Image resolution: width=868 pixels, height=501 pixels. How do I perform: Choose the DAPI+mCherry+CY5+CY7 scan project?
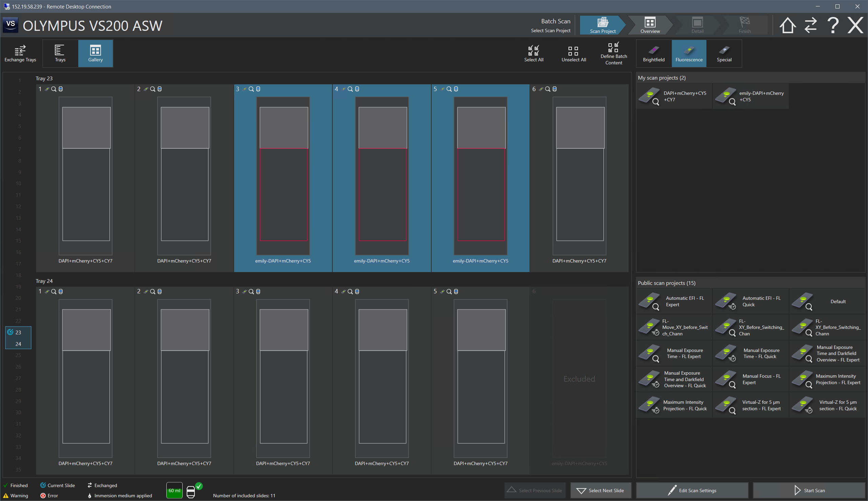click(x=674, y=96)
